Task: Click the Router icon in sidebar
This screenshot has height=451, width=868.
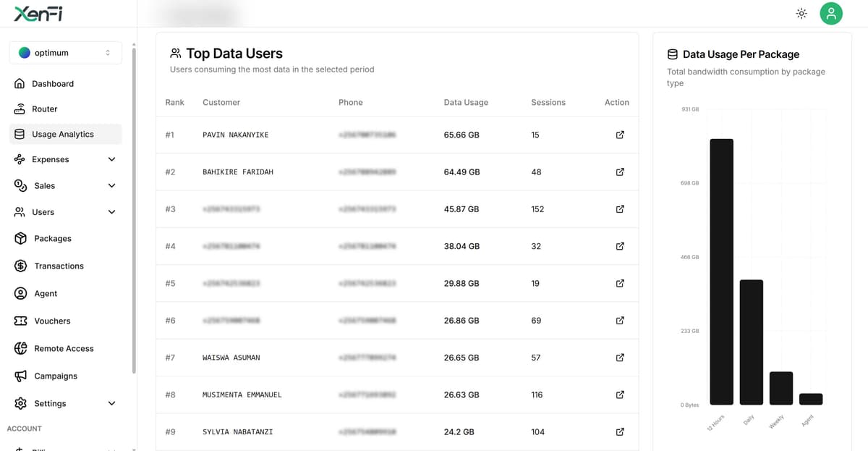Action: 20,109
